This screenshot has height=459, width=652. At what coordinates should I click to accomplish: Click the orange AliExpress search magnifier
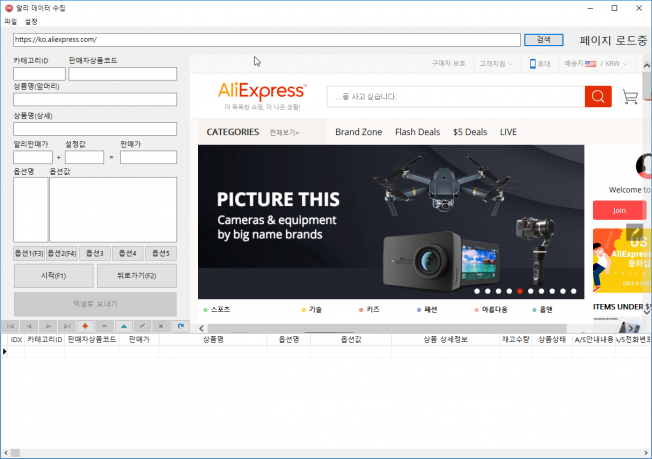[598, 96]
